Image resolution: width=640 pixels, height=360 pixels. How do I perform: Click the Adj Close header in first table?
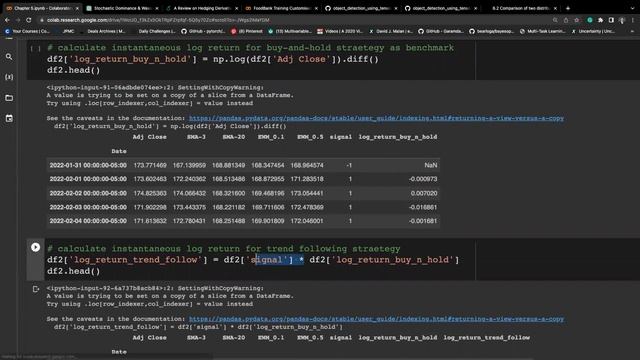149,137
